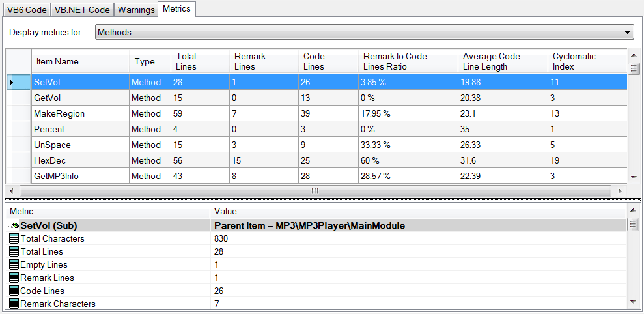
Task: Click the value 7 for Remark Characters
Action: click(x=216, y=304)
